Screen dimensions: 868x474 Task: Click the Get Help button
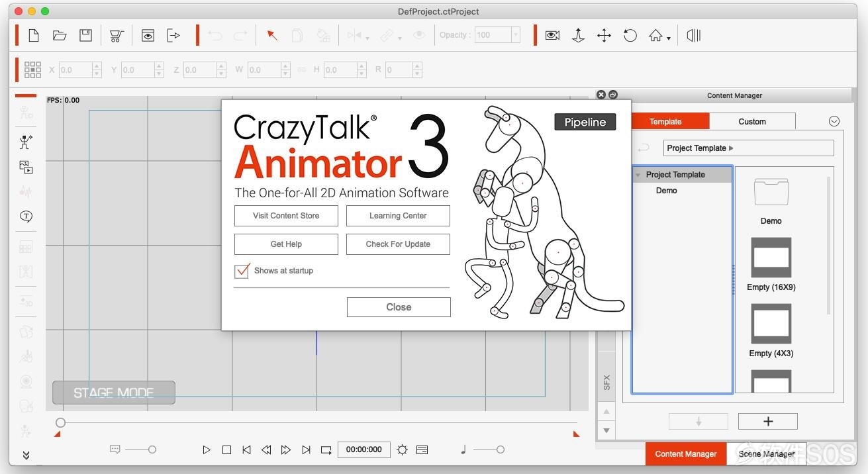[286, 244]
